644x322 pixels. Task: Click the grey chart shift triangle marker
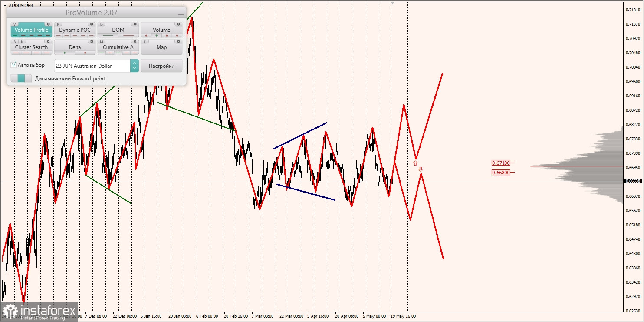393,2
